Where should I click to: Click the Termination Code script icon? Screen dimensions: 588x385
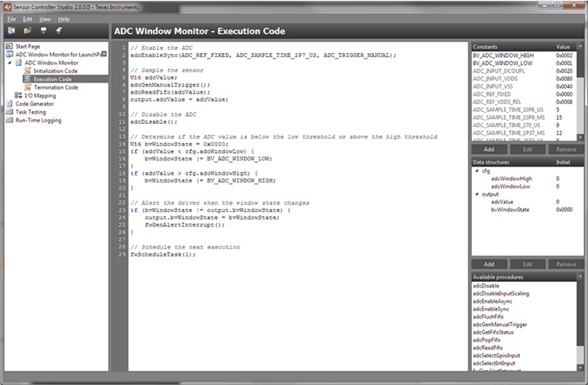[x=27, y=87]
